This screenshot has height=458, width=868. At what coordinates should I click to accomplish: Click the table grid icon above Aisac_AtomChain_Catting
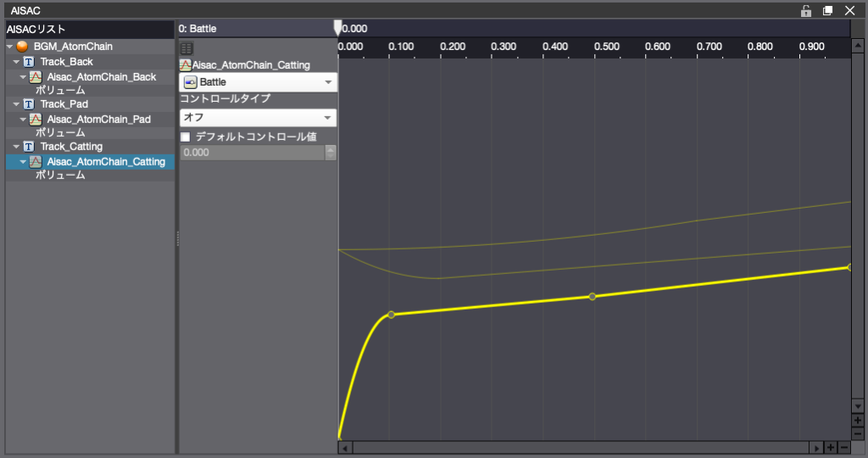click(186, 49)
